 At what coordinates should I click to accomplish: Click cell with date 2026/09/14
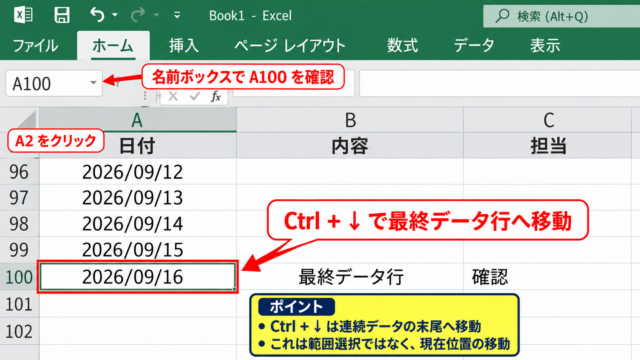pos(138,224)
